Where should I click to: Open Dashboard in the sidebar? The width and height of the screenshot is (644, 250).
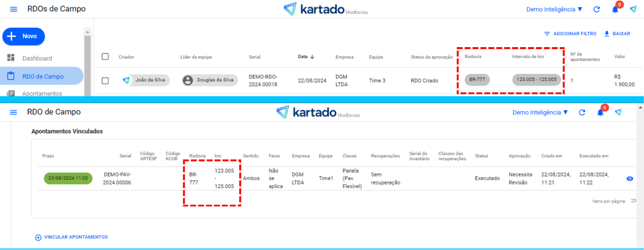pos(37,58)
